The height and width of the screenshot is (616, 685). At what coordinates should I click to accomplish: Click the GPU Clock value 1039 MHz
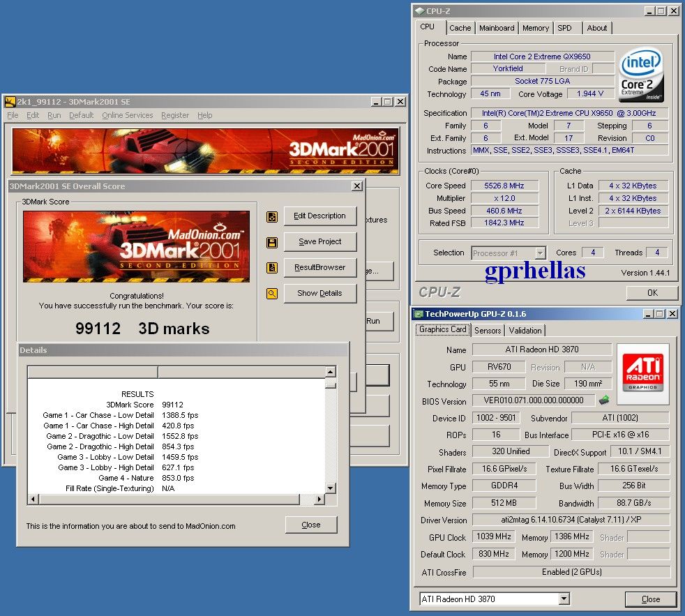click(494, 536)
